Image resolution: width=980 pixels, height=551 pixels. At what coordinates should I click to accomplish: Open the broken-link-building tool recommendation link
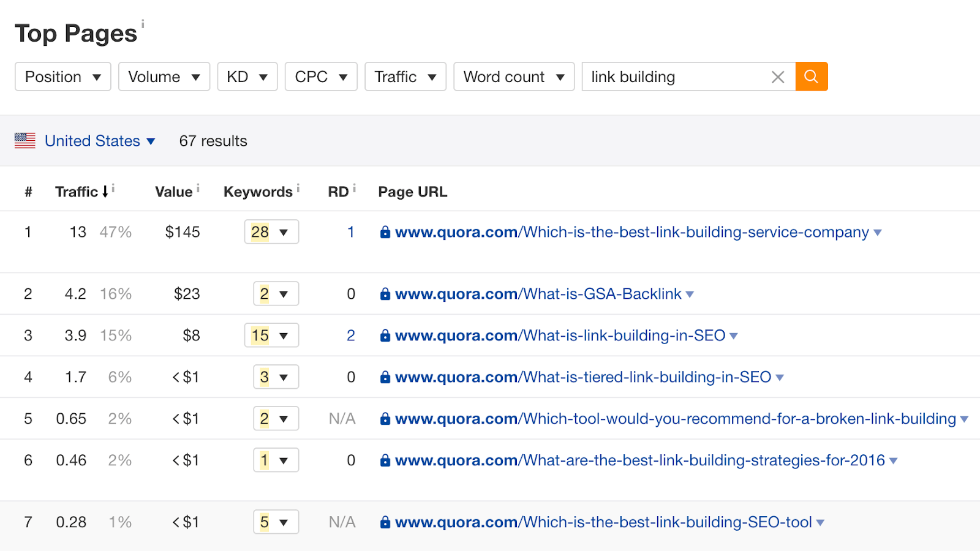point(676,419)
